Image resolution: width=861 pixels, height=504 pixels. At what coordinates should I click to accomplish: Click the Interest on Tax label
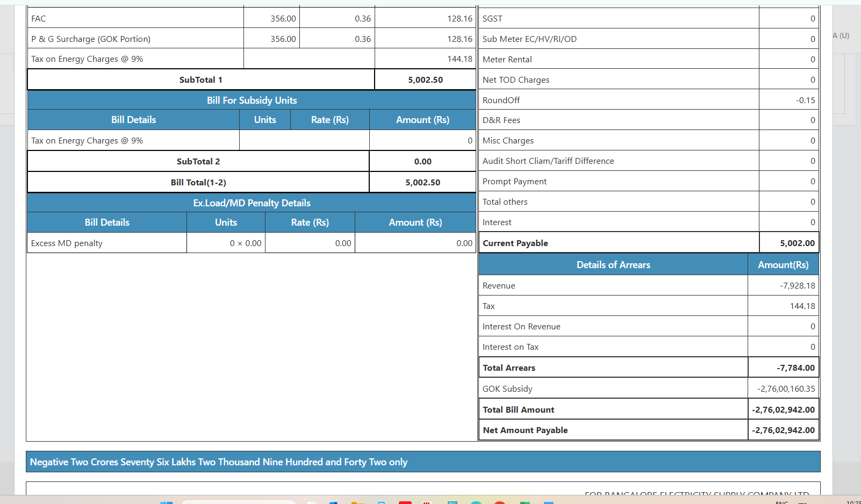[x=511, y=347]
